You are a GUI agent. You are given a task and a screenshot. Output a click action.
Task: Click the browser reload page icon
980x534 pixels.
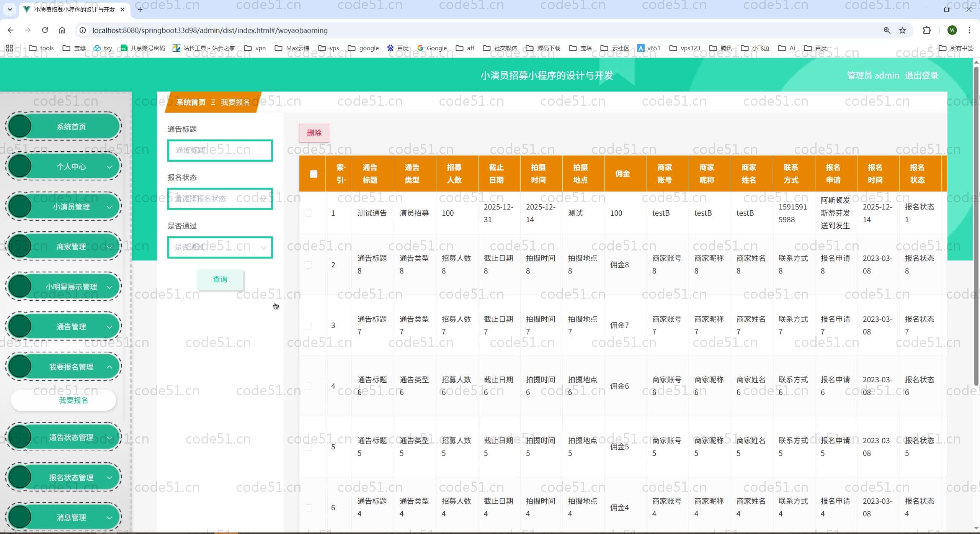45,30
